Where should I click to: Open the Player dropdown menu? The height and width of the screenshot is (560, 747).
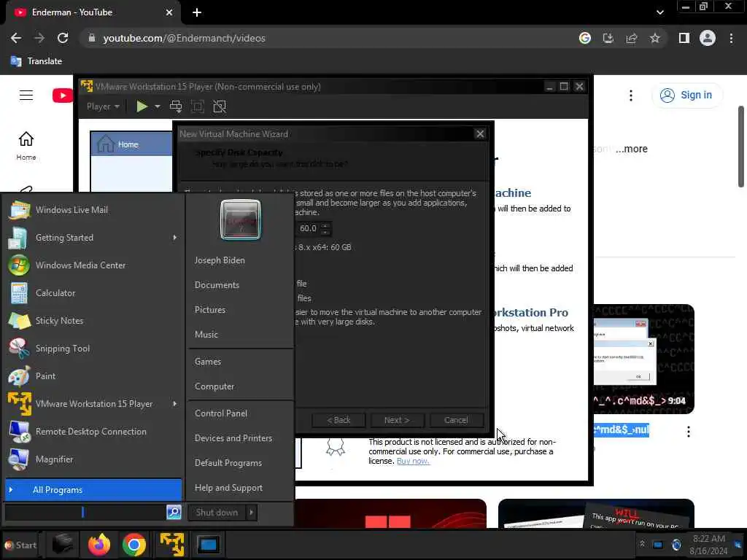pyautogui.click(x=103, y=106)
